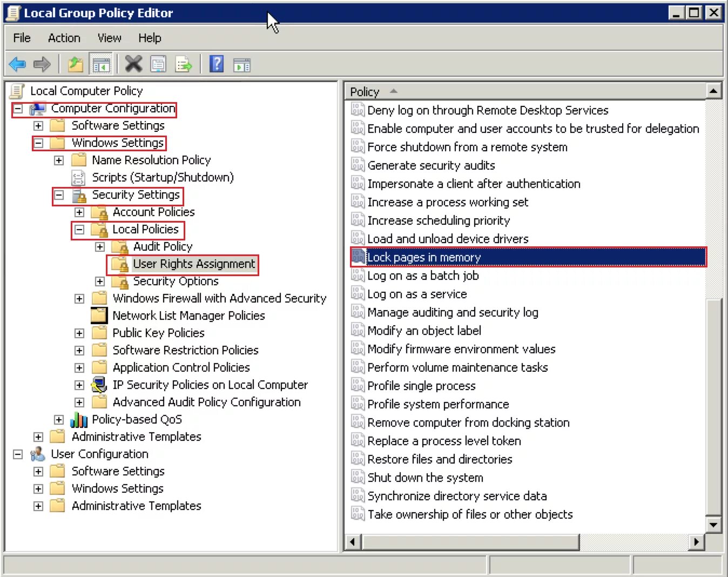Select Modify firmware environment values policy
Screen dimensions: 728x577
[461, 349]
